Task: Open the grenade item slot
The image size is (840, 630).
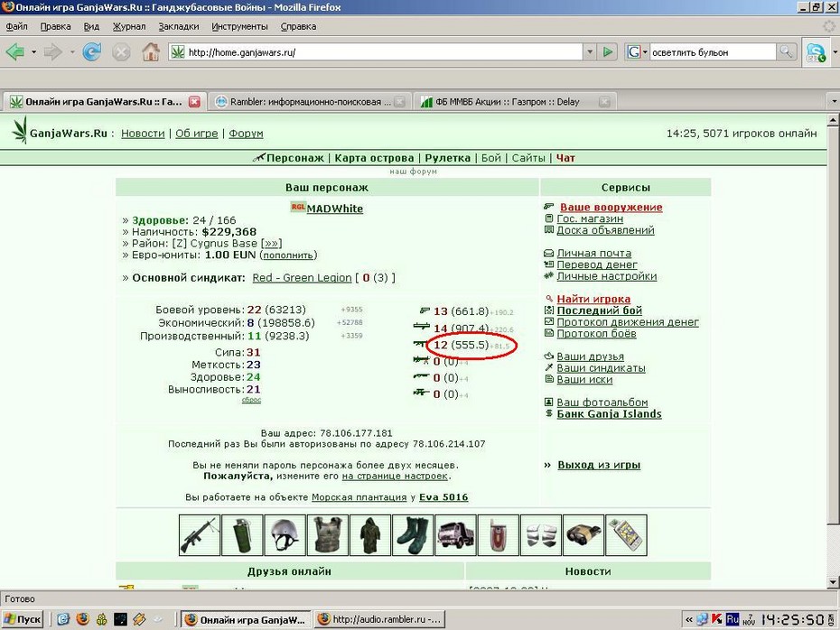Action: (x=242, y=535)
